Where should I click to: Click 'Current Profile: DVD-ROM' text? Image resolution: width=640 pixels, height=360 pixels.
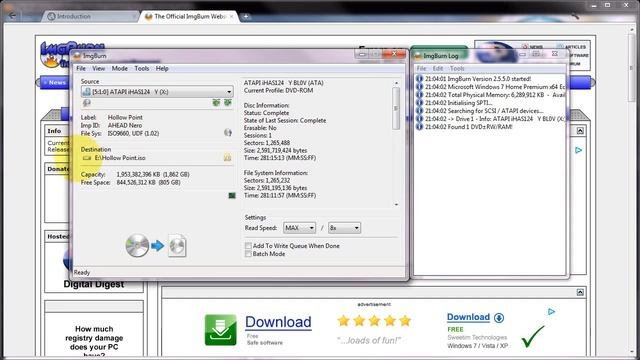point(278,90)
